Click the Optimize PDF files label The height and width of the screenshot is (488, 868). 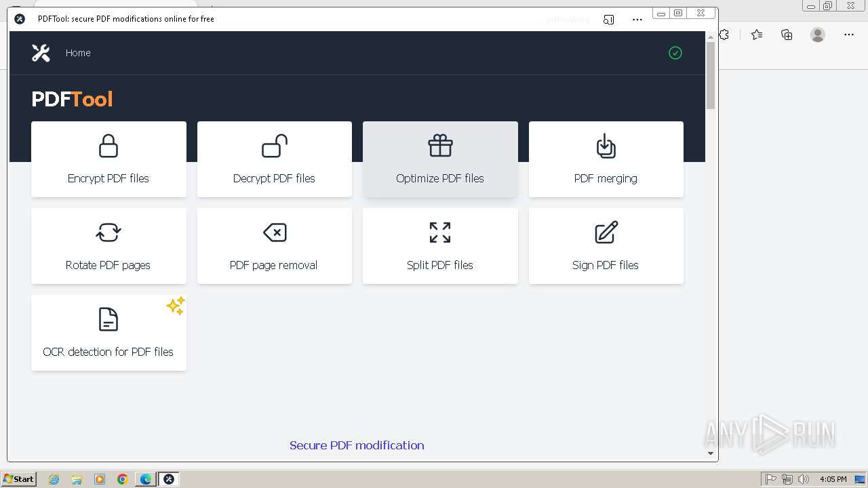tap(440, 178)
